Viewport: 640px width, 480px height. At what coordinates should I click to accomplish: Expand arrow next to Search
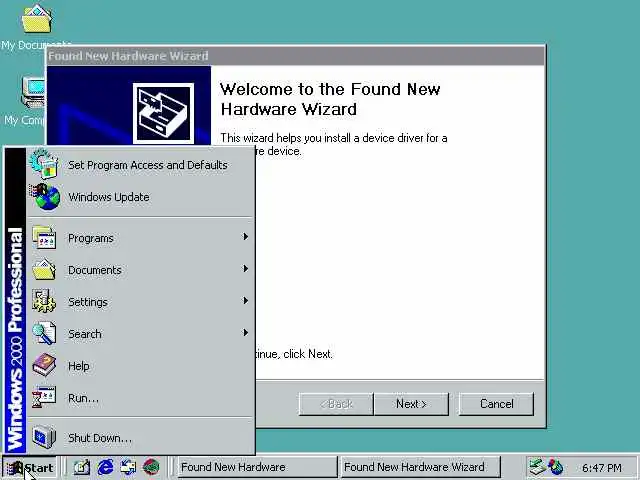coord(245,333)
